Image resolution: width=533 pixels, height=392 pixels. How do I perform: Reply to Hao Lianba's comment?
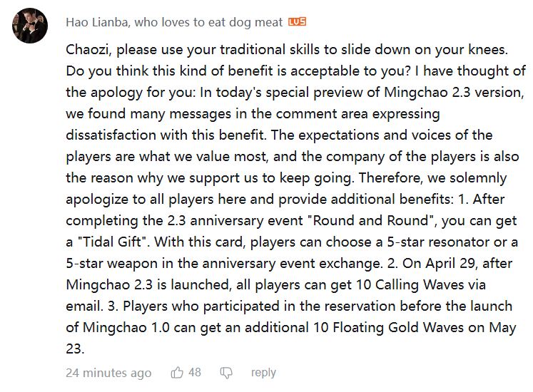[x=263, y=373]
